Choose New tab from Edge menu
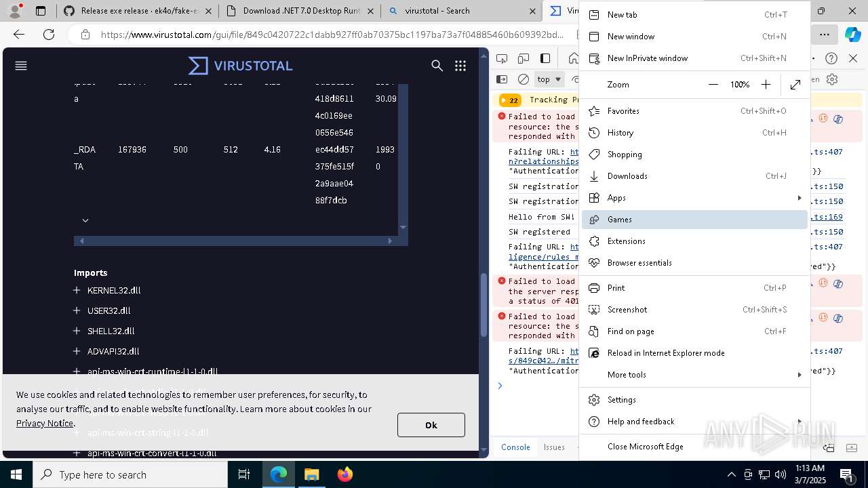This screenshot has height=488, width=868. click(694, 15)
